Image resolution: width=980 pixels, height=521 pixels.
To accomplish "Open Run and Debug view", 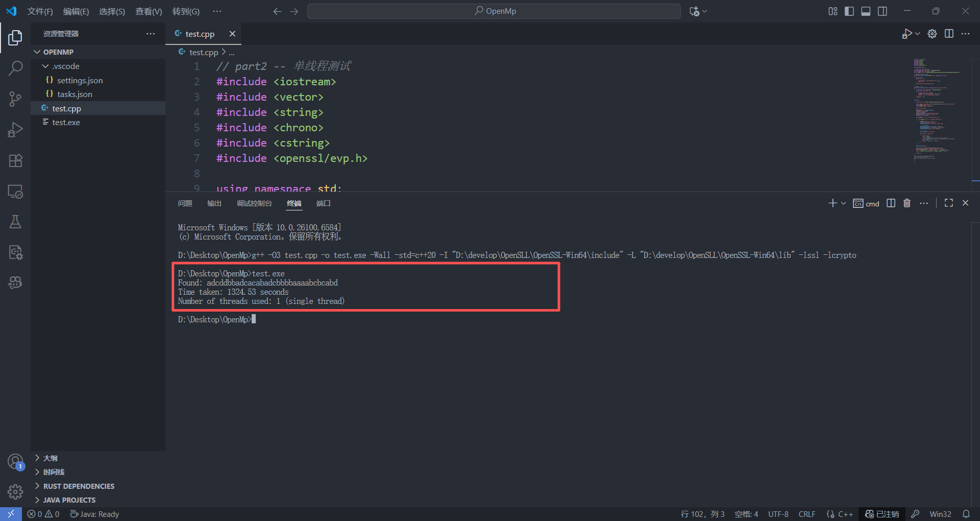I will pyautogui.click(x=15, y=130).
